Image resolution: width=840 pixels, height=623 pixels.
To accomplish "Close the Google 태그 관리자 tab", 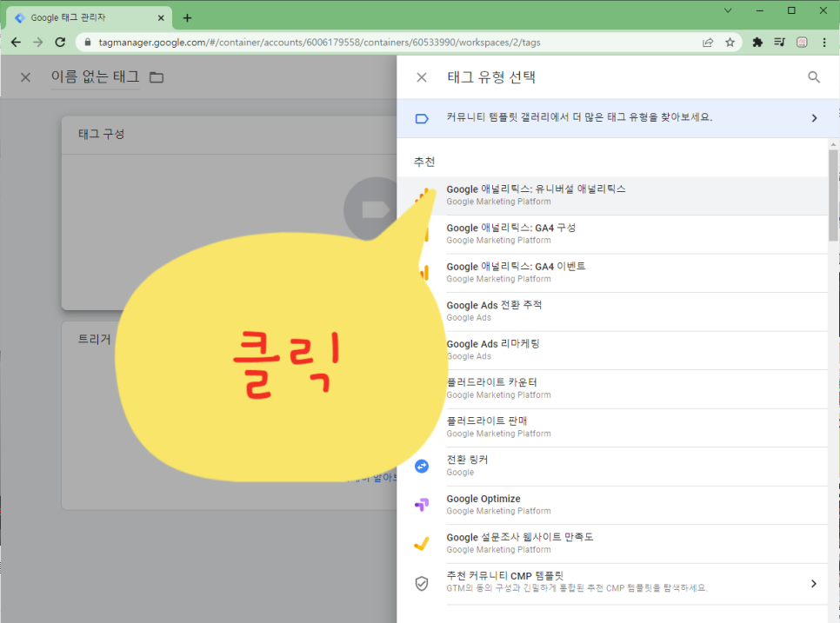I will click(161, 17).
